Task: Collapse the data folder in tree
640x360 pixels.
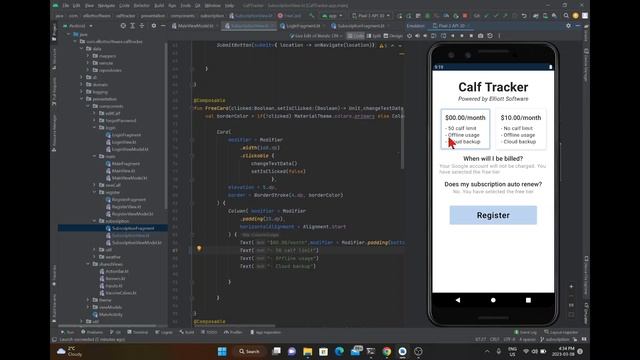Action: 82,49
